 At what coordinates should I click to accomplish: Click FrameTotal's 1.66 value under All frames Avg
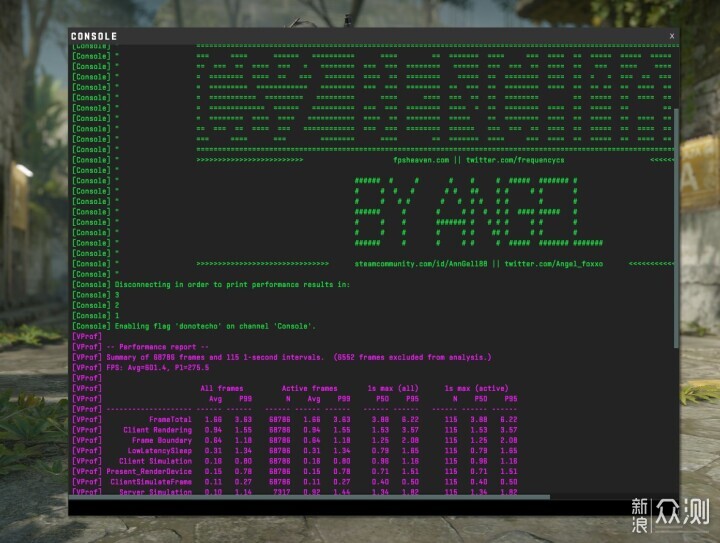pyautogui.click(x=213, y=420)
